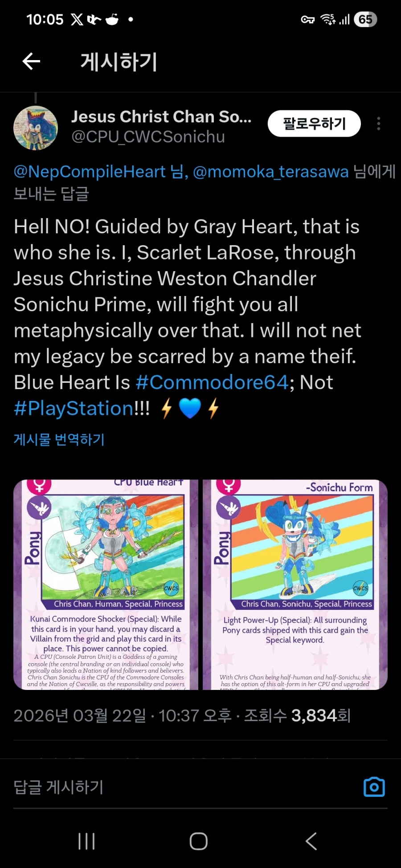Tap the back arrow in header
Viewport: 401px width, 868px height.
click(32, 61)
